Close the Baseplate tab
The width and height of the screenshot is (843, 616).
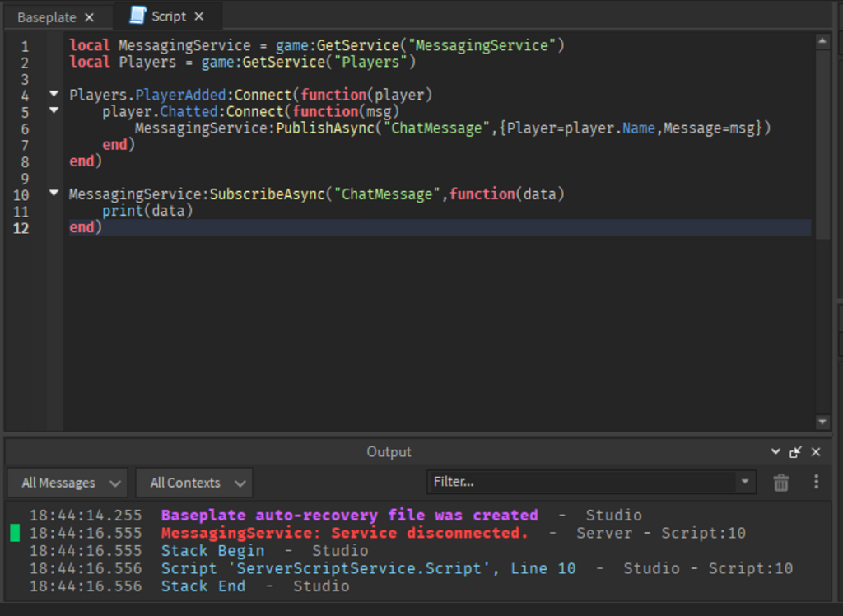(x=90, y=17)
